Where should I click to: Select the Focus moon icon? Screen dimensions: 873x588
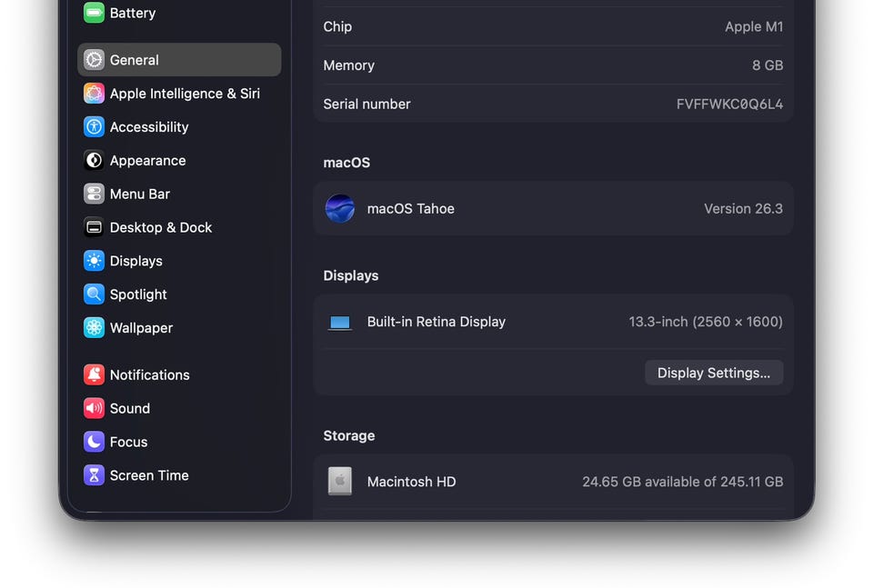coord(94,443)
